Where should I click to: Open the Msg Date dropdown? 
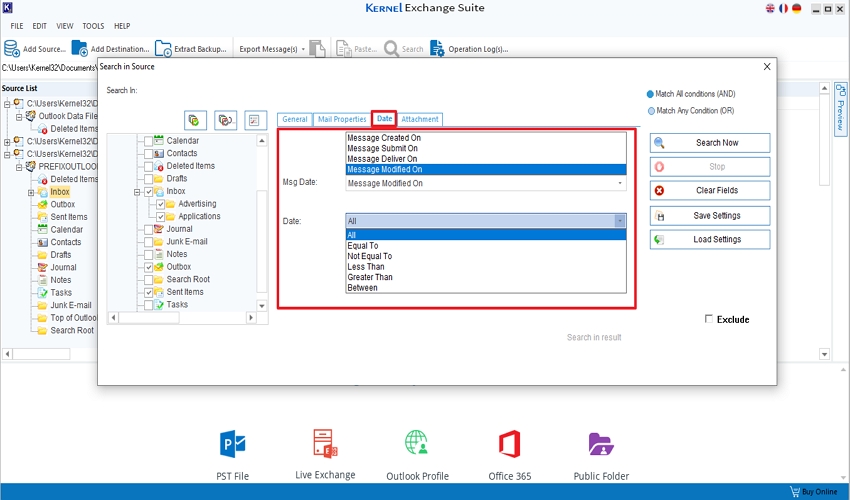coord(486,183)
